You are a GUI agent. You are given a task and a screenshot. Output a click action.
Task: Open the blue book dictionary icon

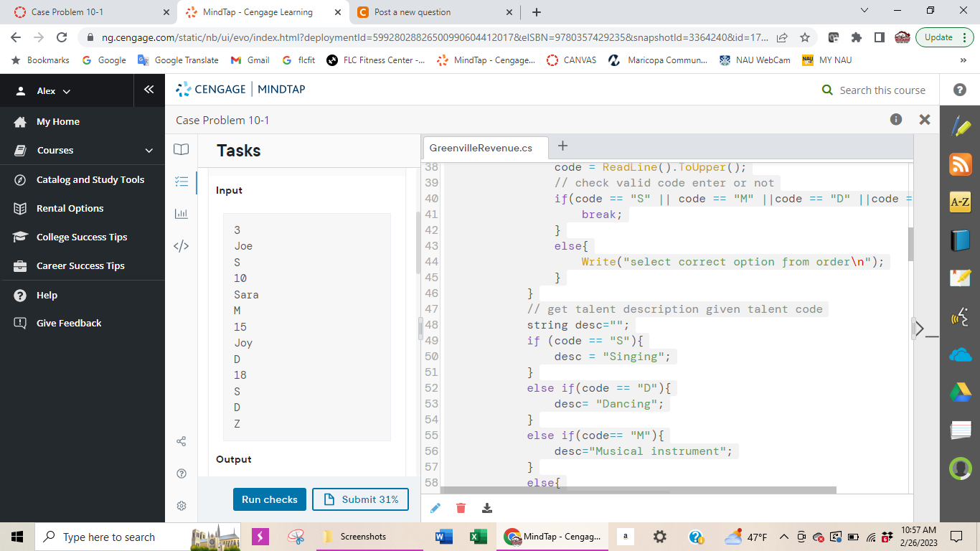(x=961, y=240)
